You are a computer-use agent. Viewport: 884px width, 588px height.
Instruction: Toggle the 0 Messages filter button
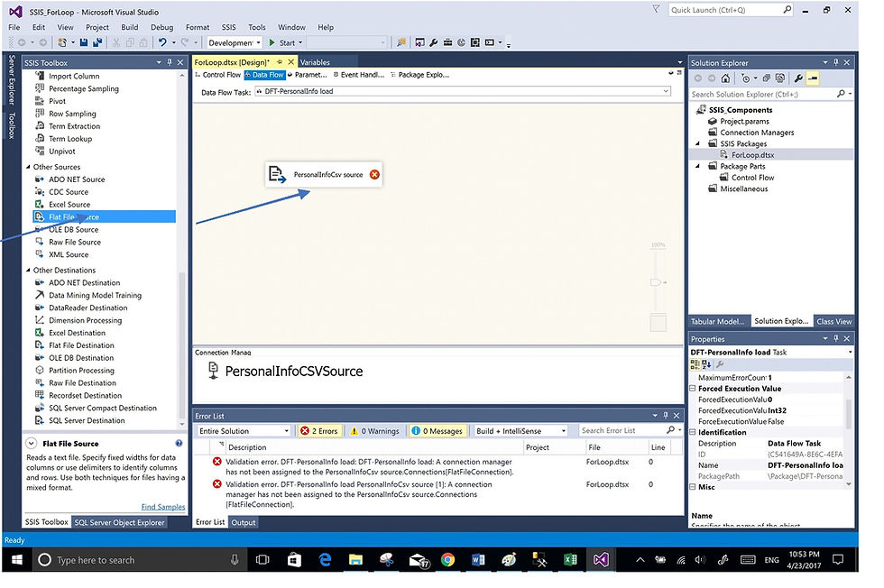[437, 431]
